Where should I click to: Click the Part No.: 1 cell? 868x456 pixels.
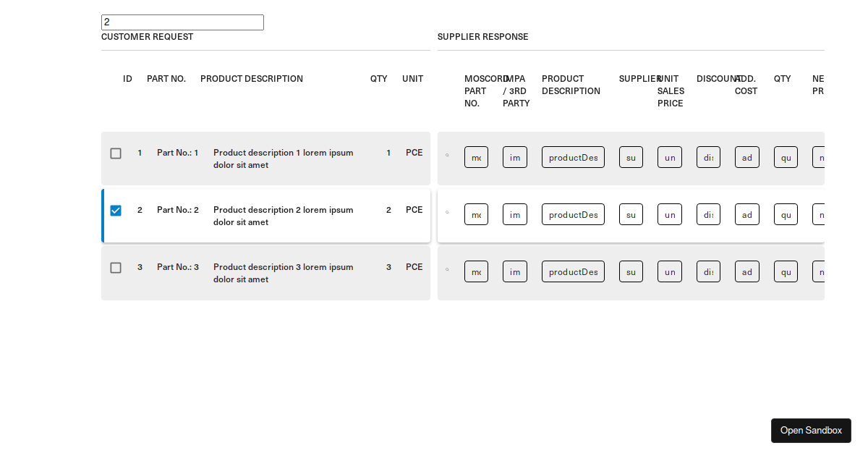(x=177, y=153)
